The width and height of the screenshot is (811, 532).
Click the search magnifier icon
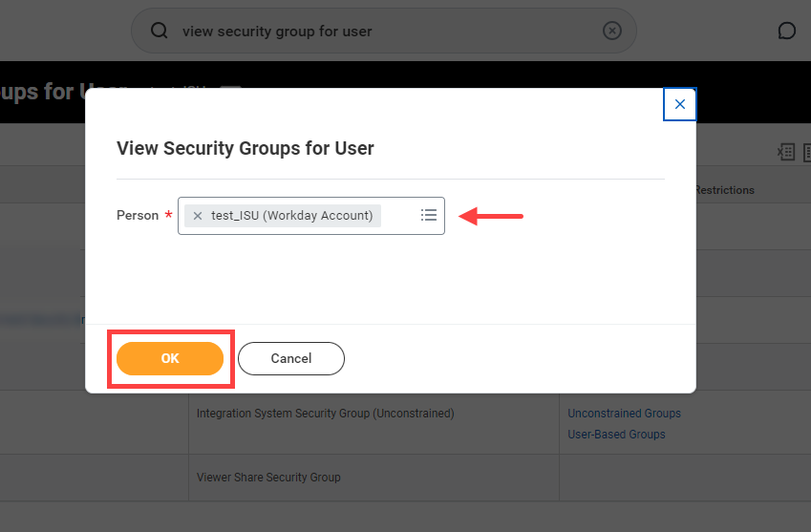pyautogui.click(x=160, y=32)
